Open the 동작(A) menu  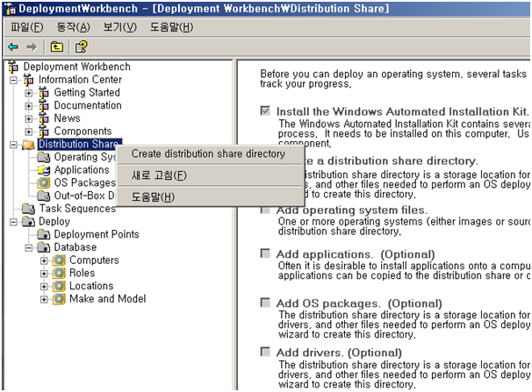[73, 27]
